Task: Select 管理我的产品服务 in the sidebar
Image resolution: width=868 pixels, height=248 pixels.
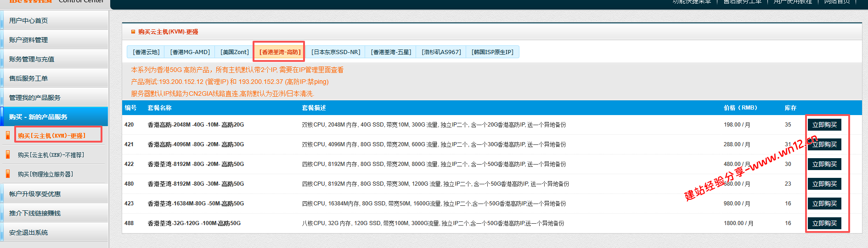Action: (x=35, y=98)
